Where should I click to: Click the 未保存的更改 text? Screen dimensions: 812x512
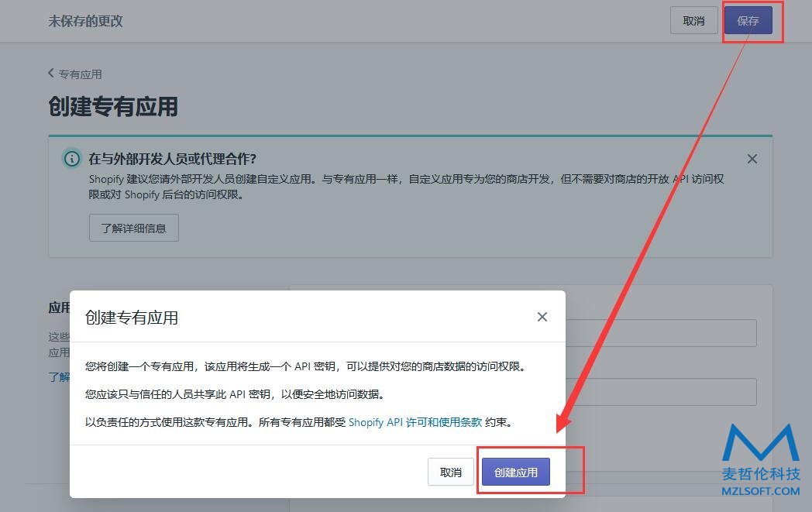click(85, 21)
